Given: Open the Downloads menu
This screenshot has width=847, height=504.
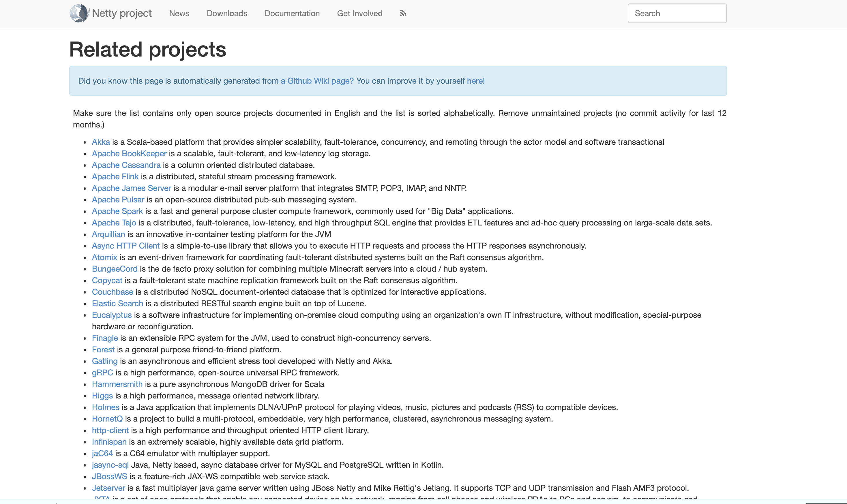Looking at the screenshot, I should pyautogui.click(x=227, y=13).
